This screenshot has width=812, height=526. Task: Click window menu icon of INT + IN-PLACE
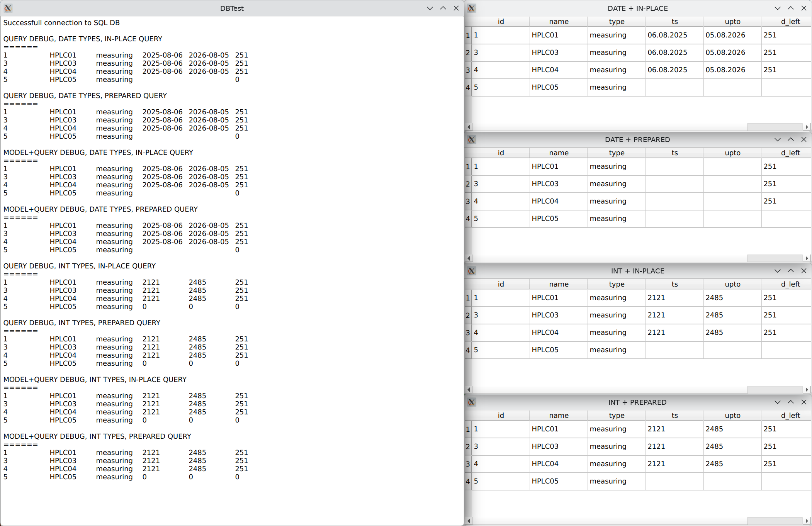471,271
